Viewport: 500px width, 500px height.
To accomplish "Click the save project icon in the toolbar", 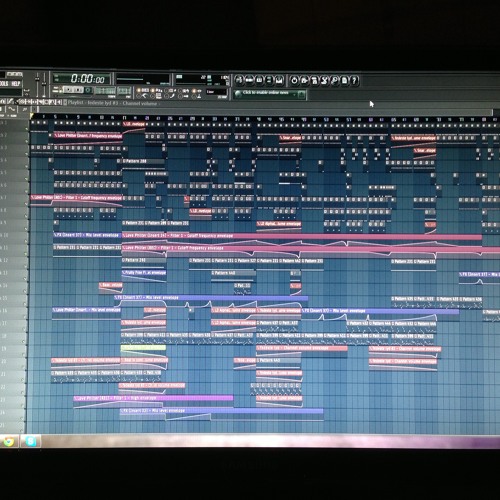I will tap(304, 80).
